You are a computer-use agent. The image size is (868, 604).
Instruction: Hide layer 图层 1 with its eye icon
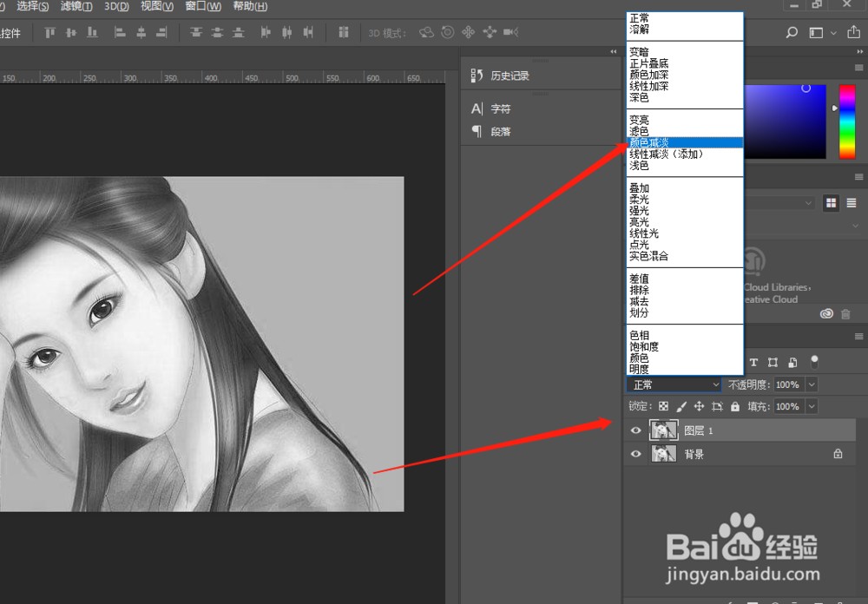click(x=635, y=430)
